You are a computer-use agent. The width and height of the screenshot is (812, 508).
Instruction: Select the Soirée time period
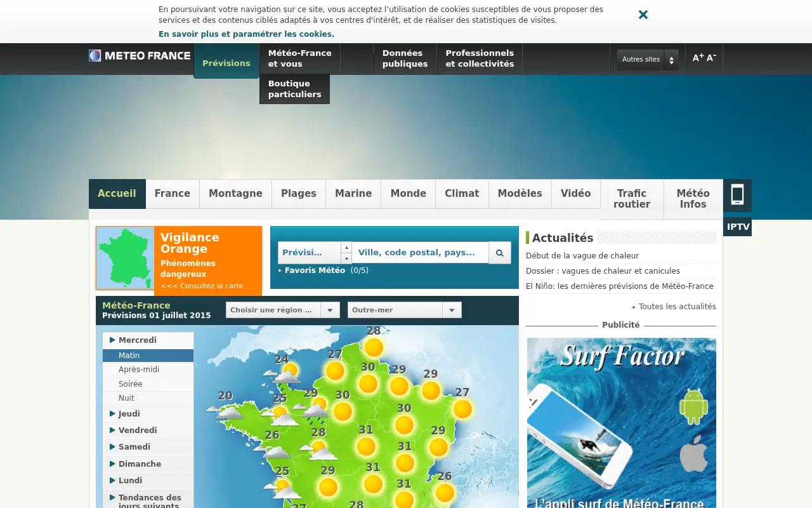(x=148, y=384)
